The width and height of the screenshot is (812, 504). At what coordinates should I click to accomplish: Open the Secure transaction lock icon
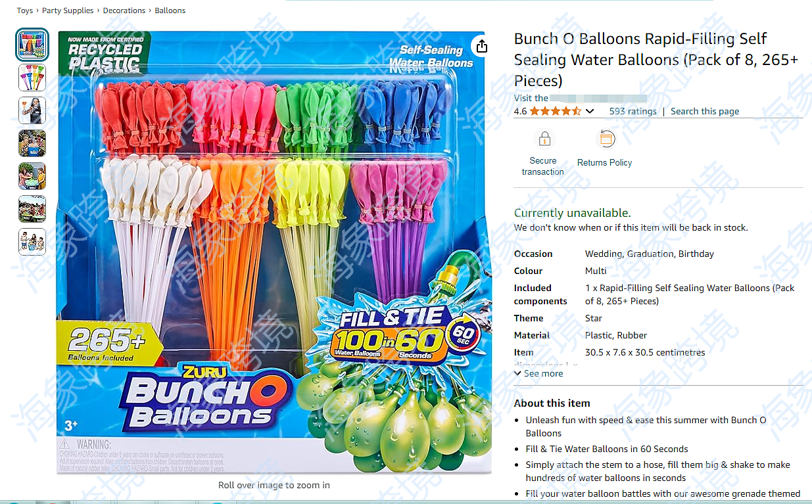[x=544, y=139]
